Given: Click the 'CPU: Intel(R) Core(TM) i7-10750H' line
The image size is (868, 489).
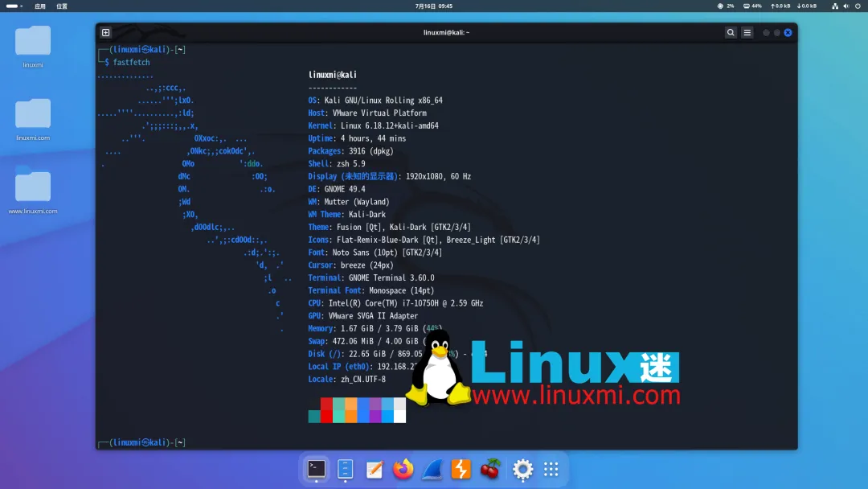Looking at the screenshot, I should tap(395, 303).
